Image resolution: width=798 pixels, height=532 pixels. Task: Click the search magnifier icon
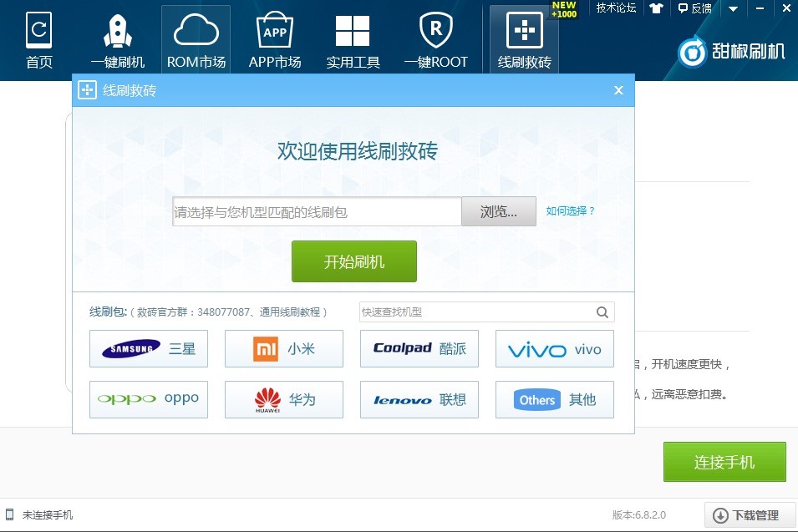point(602,312)
